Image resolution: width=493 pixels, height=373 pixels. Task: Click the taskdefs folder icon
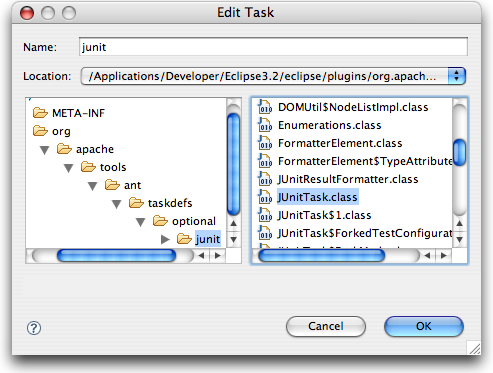pos(136,203)
